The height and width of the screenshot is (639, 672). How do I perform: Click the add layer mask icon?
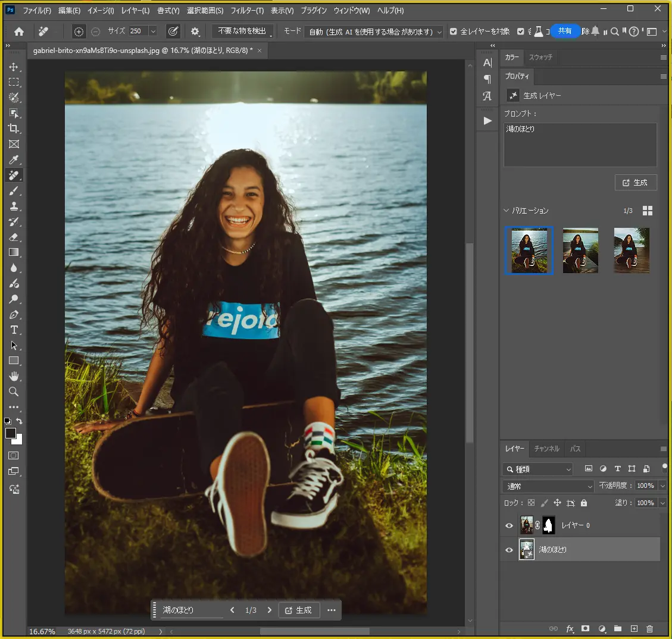pos(585,629)
